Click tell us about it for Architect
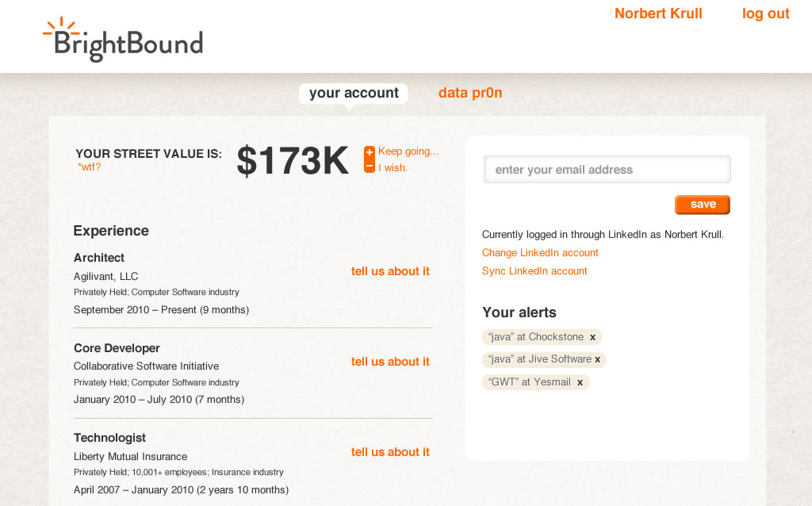The image size is (812, 506). [x=390, y=271]
